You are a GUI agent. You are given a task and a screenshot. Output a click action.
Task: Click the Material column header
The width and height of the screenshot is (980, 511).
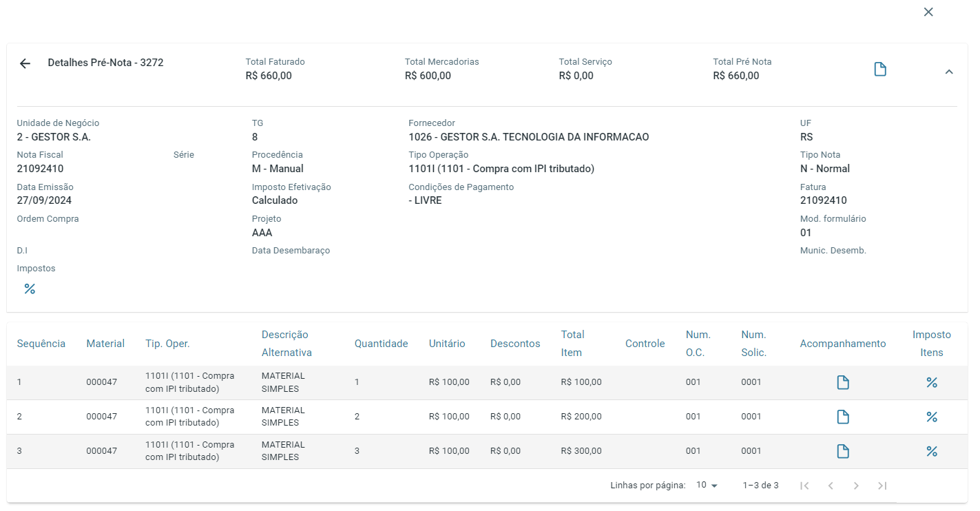coord(105,344)
